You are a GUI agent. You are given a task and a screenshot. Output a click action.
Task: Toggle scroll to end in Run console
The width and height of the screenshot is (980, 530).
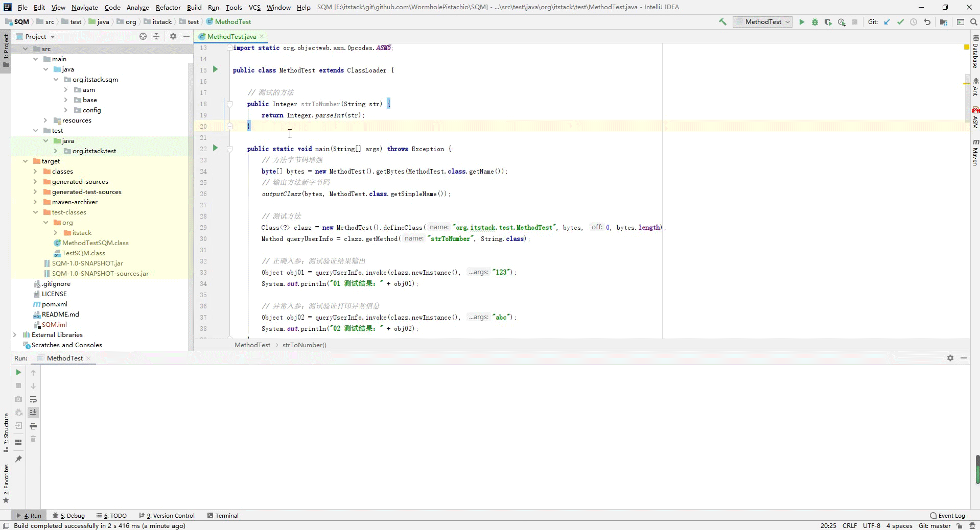[x=33, y=413]
